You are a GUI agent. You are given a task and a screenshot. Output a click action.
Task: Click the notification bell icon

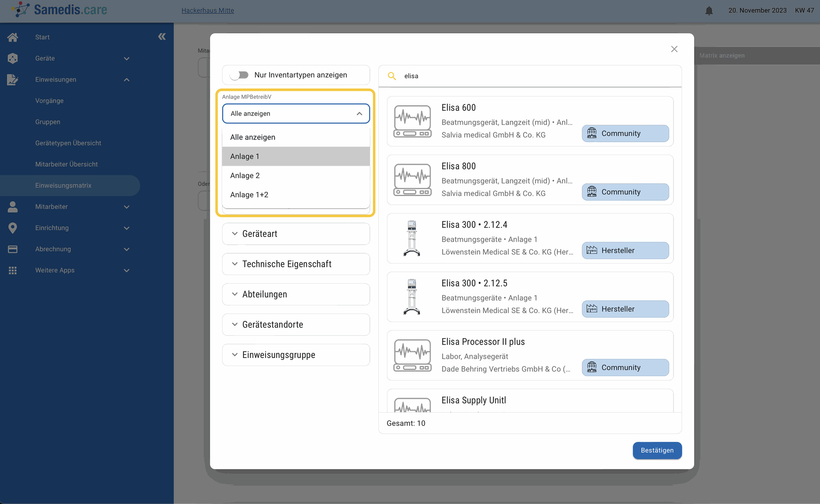click(709, 11)
